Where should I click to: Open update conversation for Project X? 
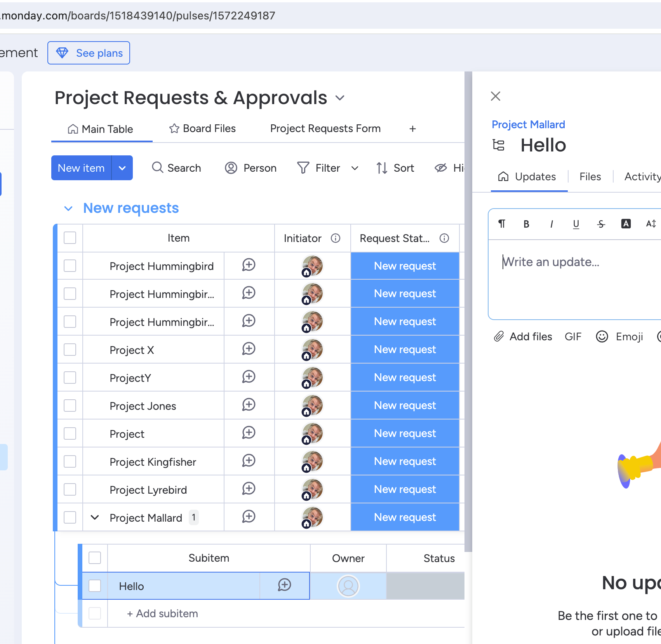[249, 350]
